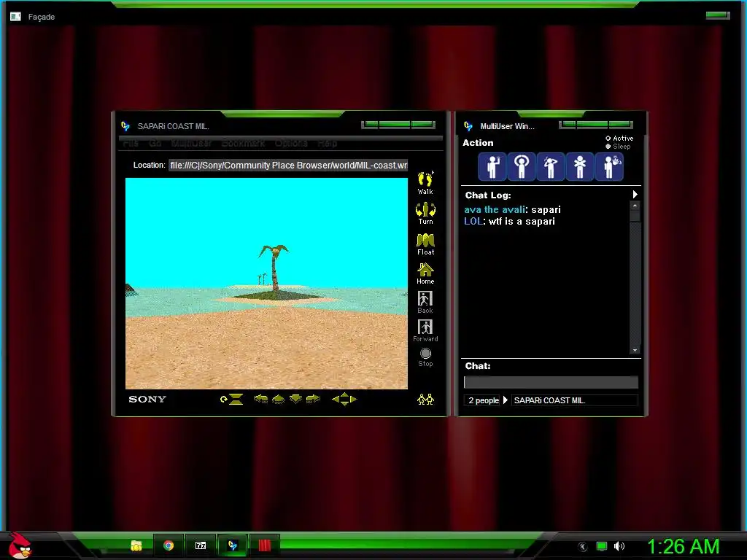Open the red curtain Façade taskbar icon

264,545
